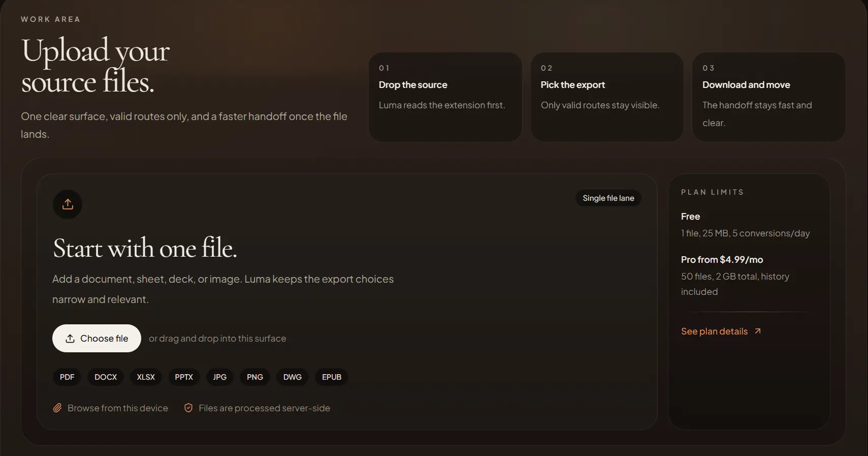Click 'Upload your source files.' heading

95,66
